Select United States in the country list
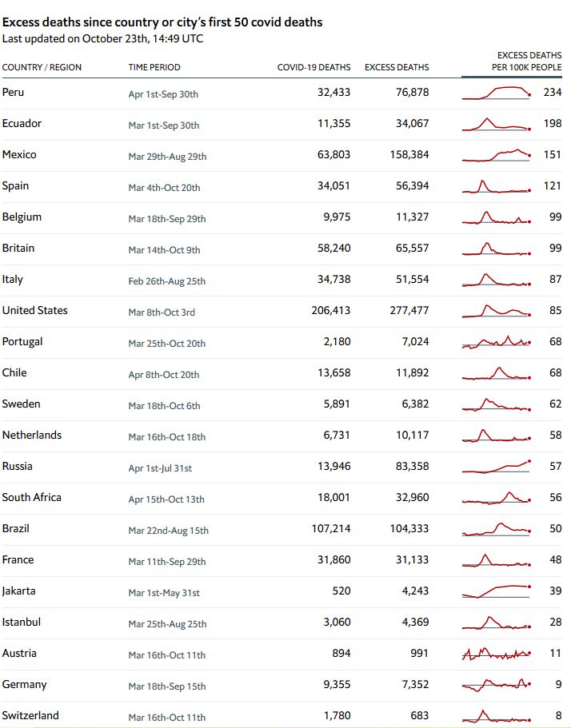 [34, 310]
